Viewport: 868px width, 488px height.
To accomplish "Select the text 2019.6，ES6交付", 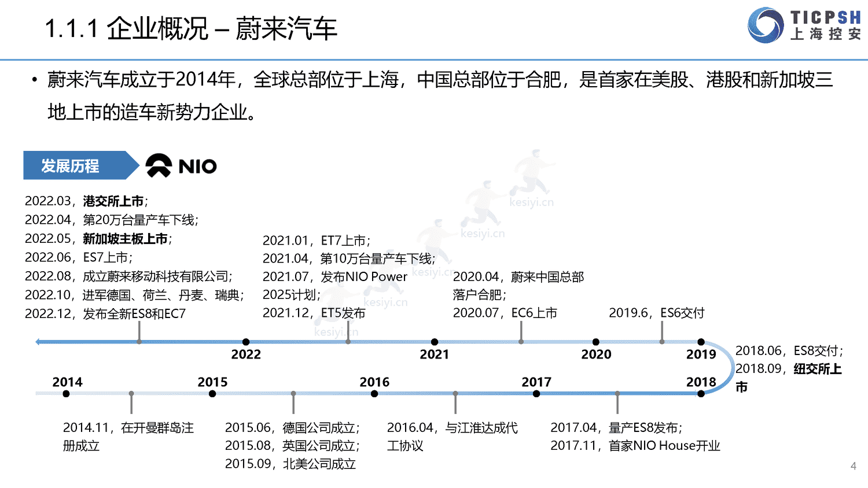I will [657, 313].
